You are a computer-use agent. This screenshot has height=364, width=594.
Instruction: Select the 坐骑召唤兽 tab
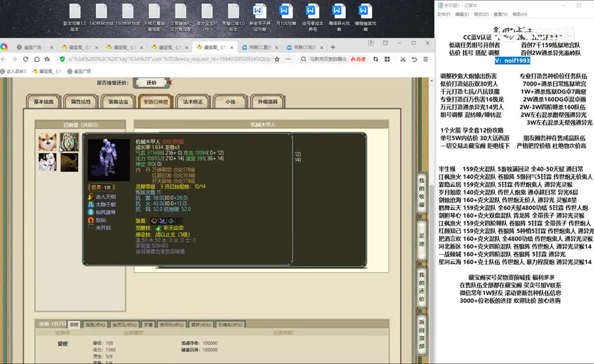pos(156,102)
